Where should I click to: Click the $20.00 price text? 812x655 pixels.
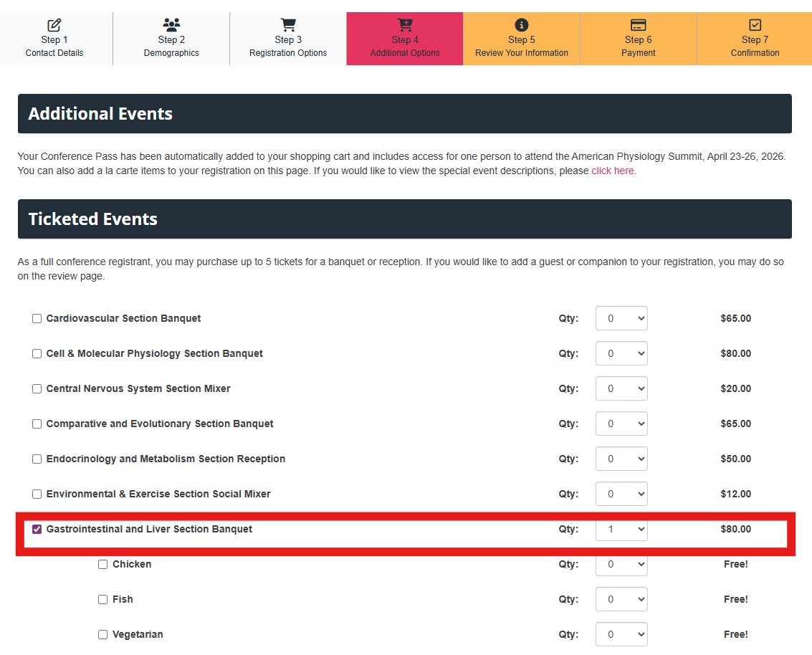[x=736, y=389]
